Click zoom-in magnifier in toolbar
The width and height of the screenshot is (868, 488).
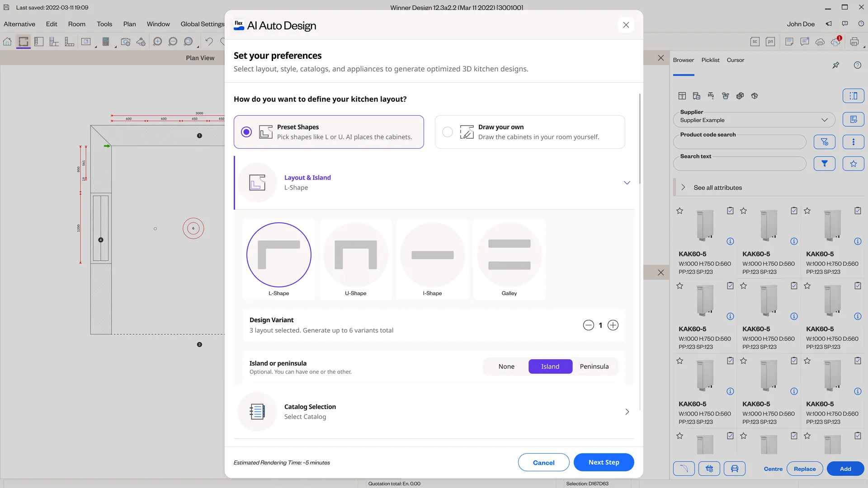157,42
